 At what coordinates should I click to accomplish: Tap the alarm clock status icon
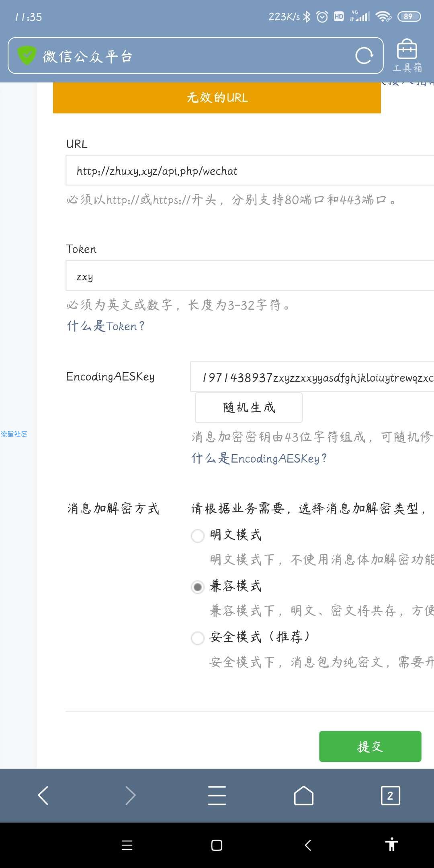(322, 16)
